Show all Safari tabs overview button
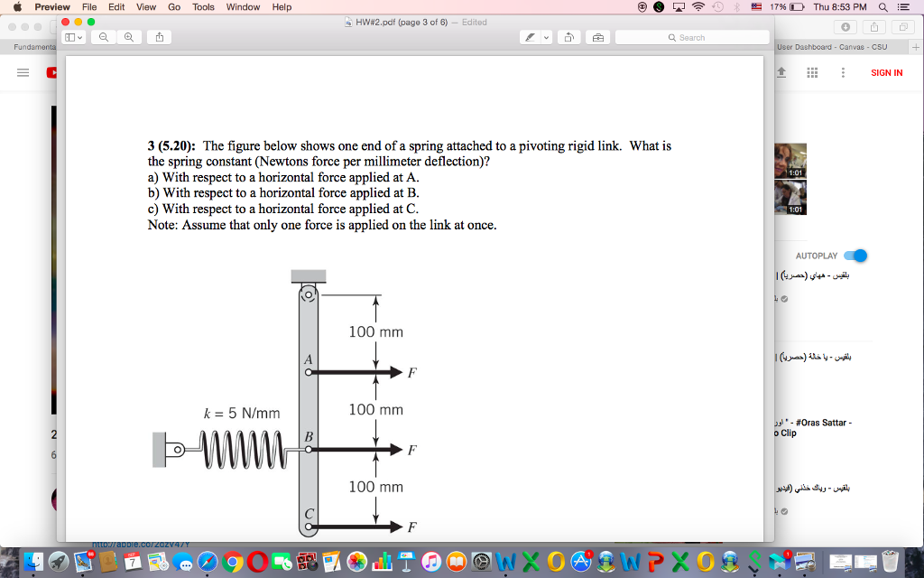Screen dimensions: 924x578 coord(902,27)
